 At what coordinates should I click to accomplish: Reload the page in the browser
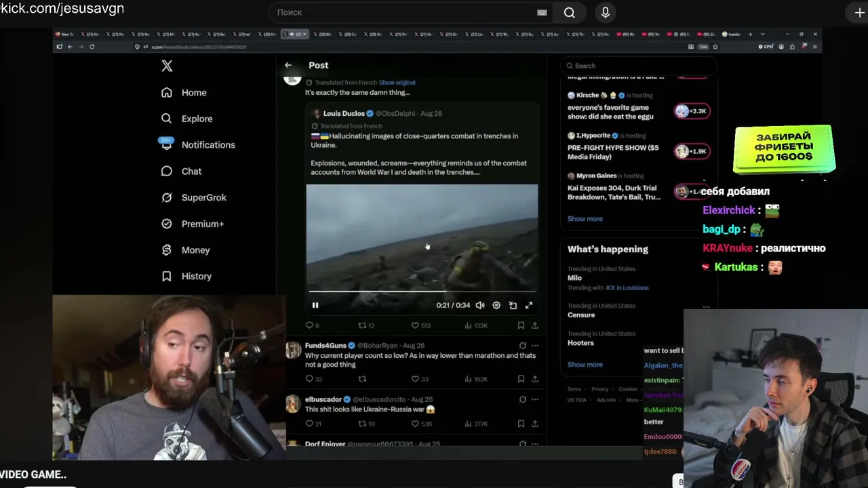coord(92,47)
